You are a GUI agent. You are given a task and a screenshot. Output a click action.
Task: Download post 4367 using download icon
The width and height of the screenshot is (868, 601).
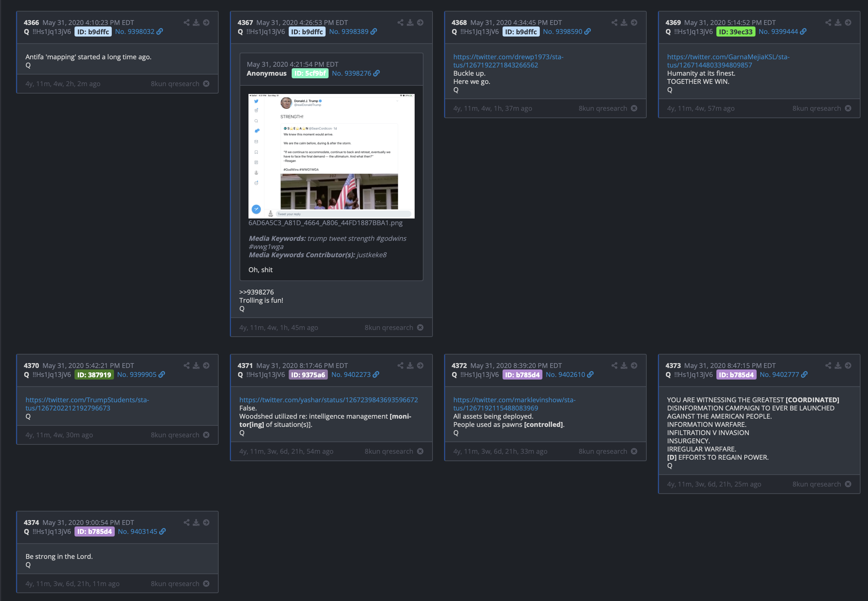coord(410,23)
